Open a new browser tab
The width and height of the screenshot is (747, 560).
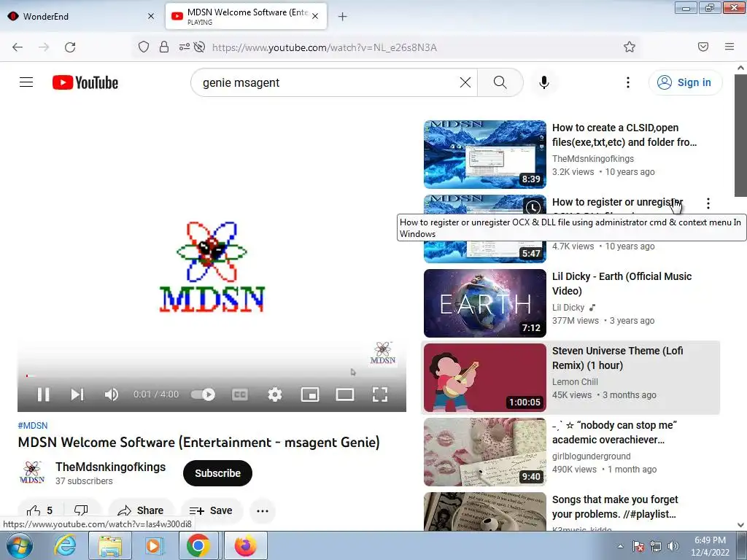point(342,17)
